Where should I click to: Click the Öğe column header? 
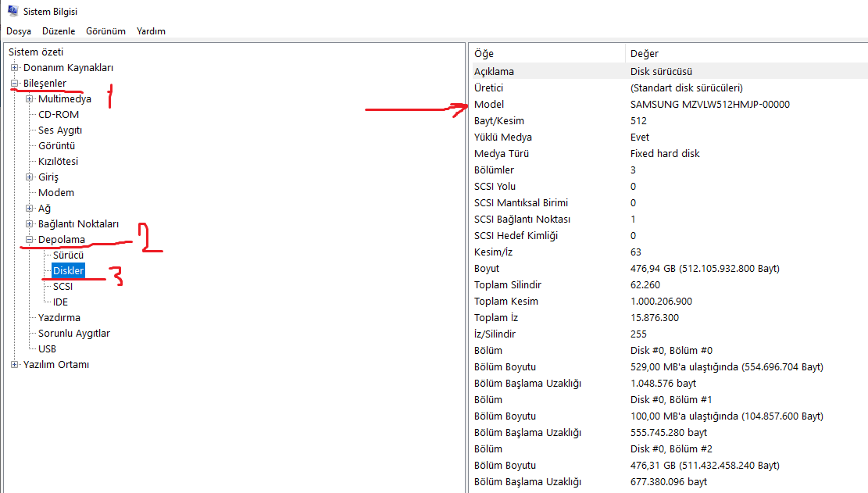coord(547,54)
